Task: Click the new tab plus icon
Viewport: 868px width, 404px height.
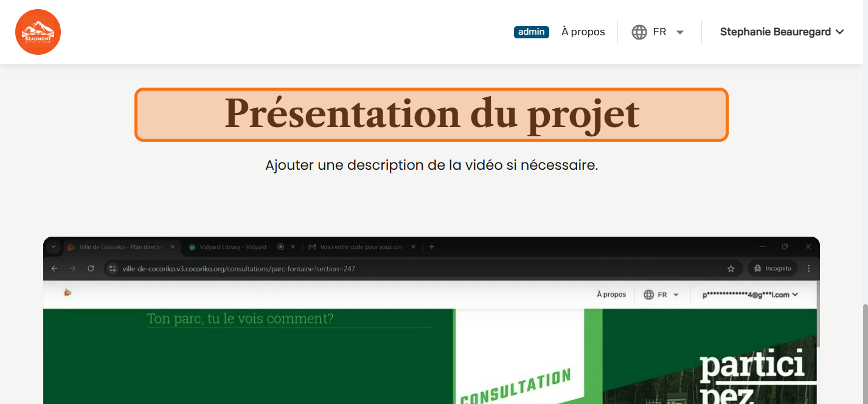Action: [432, 247]
